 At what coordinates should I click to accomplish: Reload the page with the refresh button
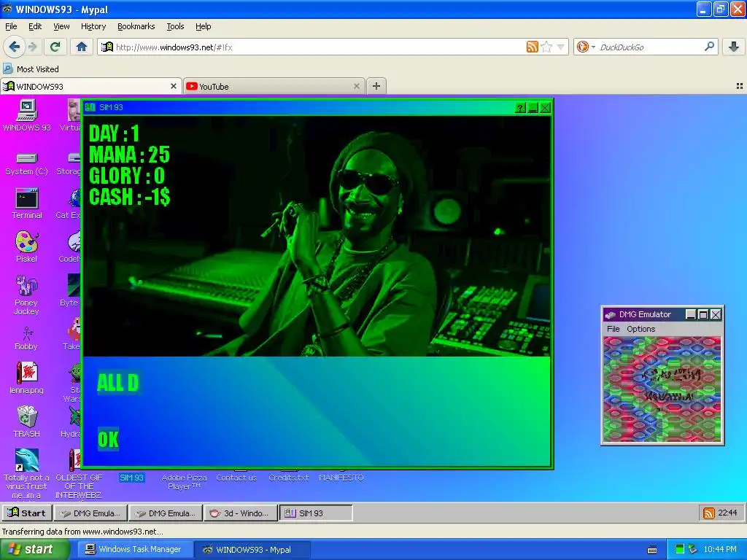coord(55,47)
